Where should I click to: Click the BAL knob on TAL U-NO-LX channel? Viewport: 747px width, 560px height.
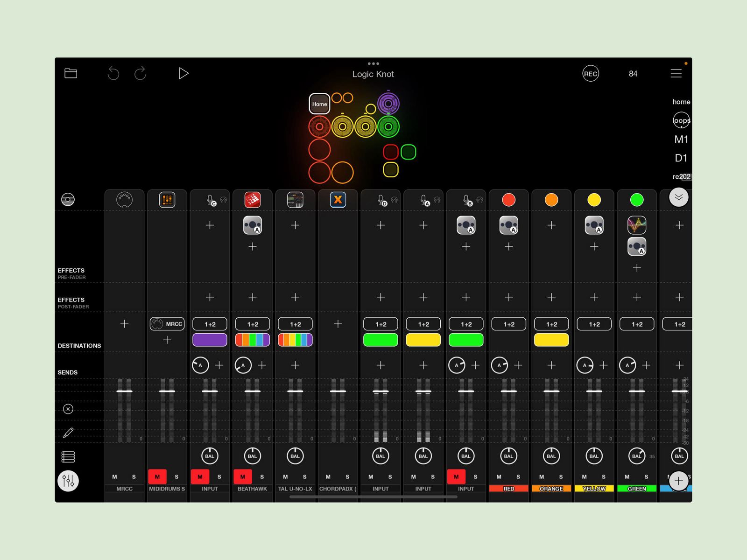click(x=295, y=456)
